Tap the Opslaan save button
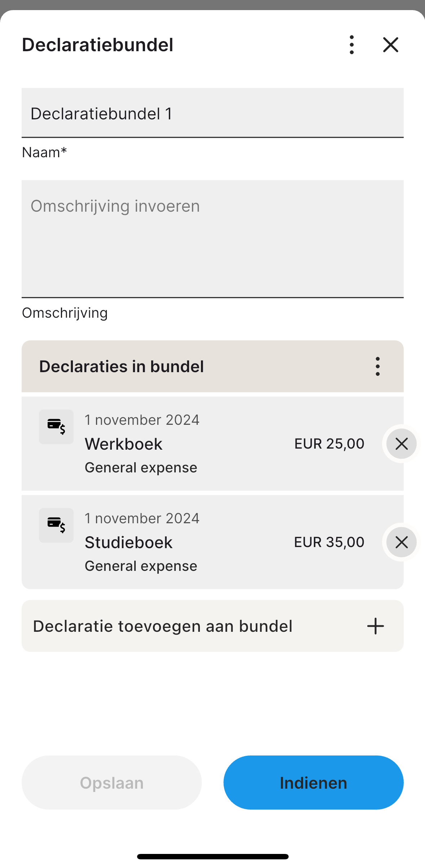 click(x=111, y=783)
